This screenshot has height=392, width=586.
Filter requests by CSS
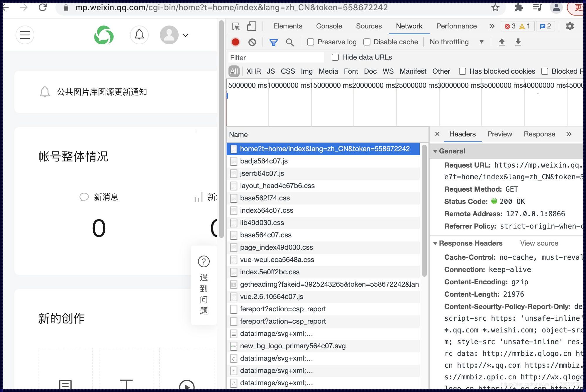(x=288, y=71)
